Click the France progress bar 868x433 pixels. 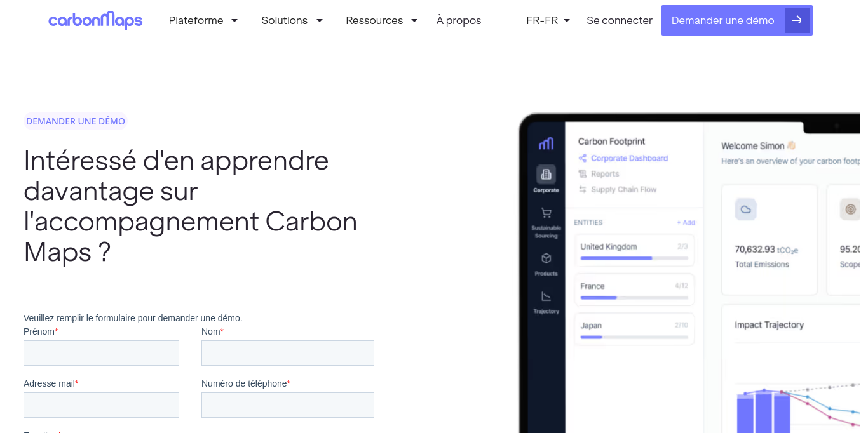click(x=634, y=298)
